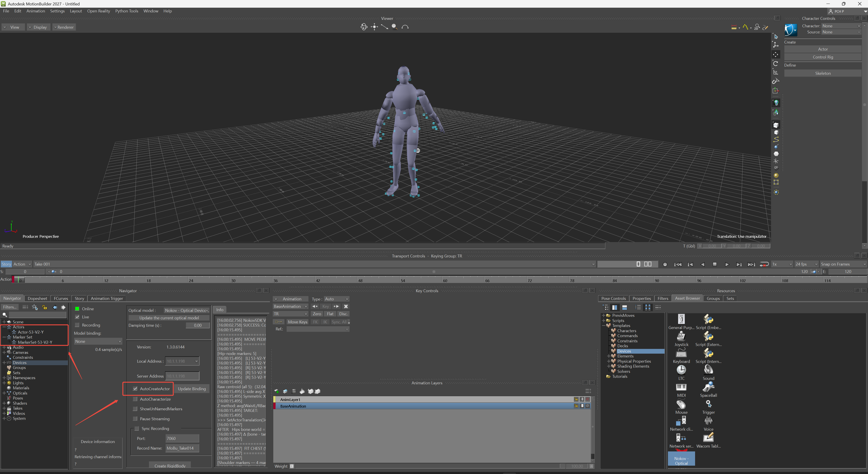This screenshot has width=868, height=474.
Task: Click the viewer orbit camera icon
Action: pyautogui.click(x=363, y=27)
